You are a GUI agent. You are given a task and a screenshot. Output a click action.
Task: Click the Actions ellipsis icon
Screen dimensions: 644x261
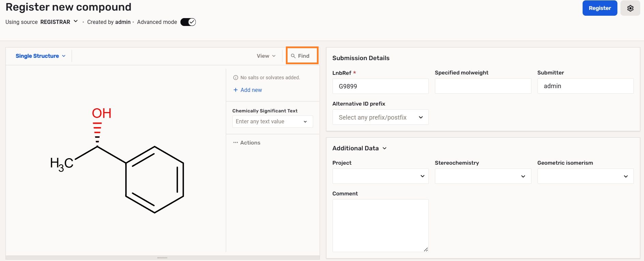pyautogui.click(x=235, y=142)
